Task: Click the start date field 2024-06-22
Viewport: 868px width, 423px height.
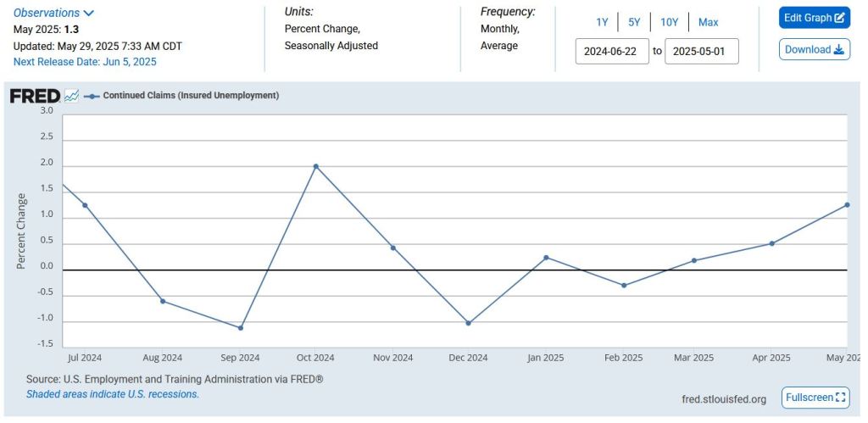Action: 611,51
